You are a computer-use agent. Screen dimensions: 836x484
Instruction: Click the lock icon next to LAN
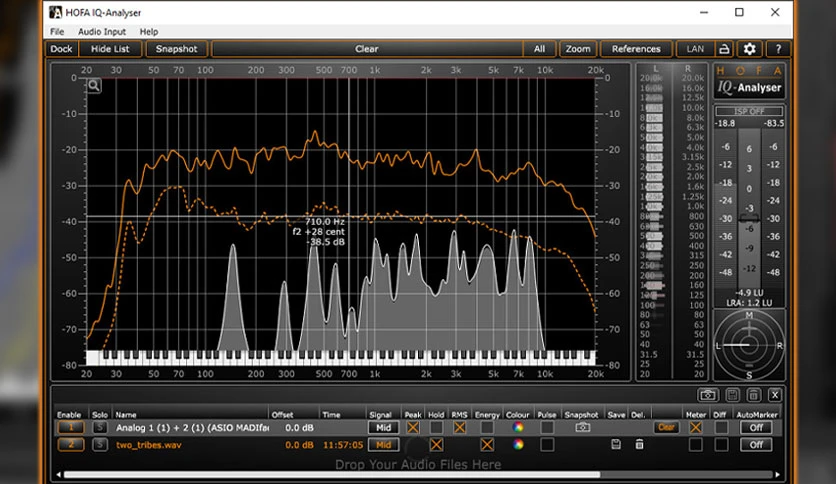click(724, 49)
